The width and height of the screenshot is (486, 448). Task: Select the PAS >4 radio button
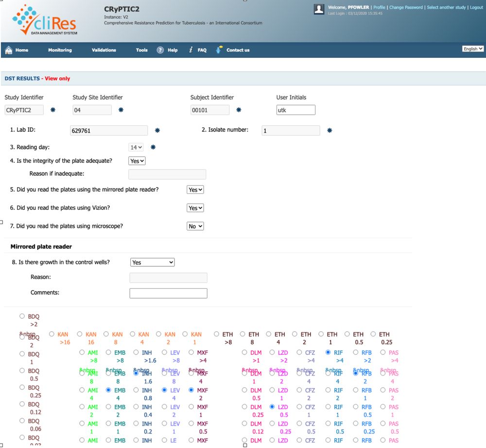[x=383, y=352]
